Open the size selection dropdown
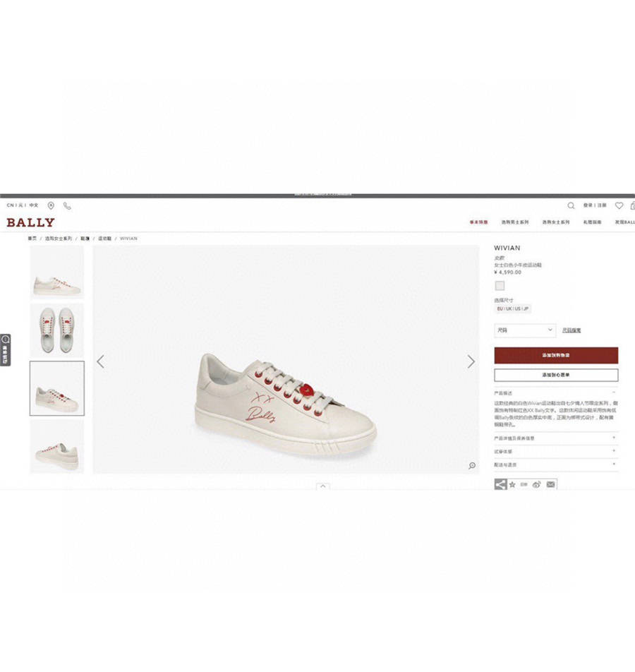635x672 pixels. click(x=525, y=330)
